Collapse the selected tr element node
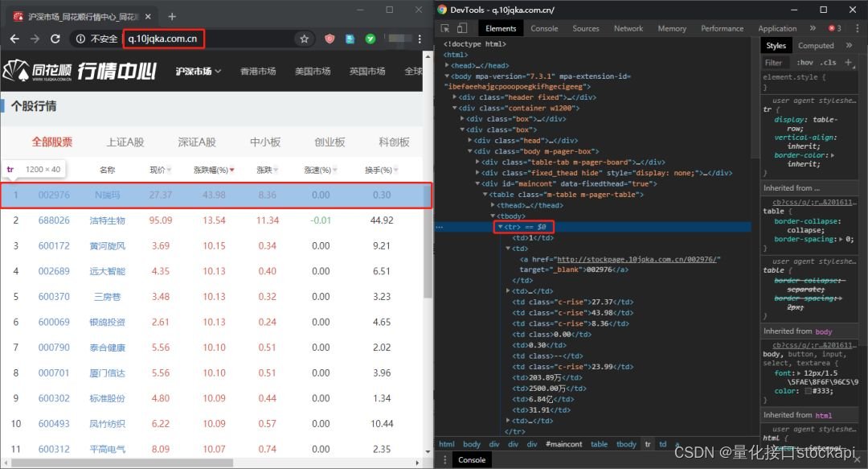The image size is (868, 469). 501,227
